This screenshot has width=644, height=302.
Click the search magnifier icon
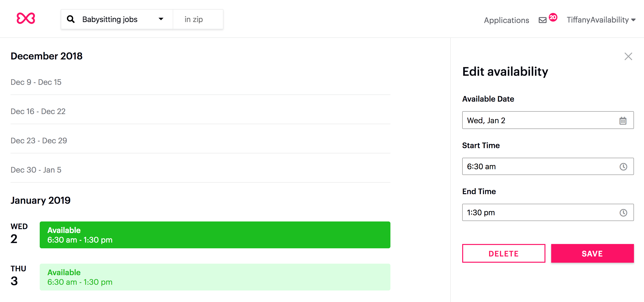click(71, 19)
